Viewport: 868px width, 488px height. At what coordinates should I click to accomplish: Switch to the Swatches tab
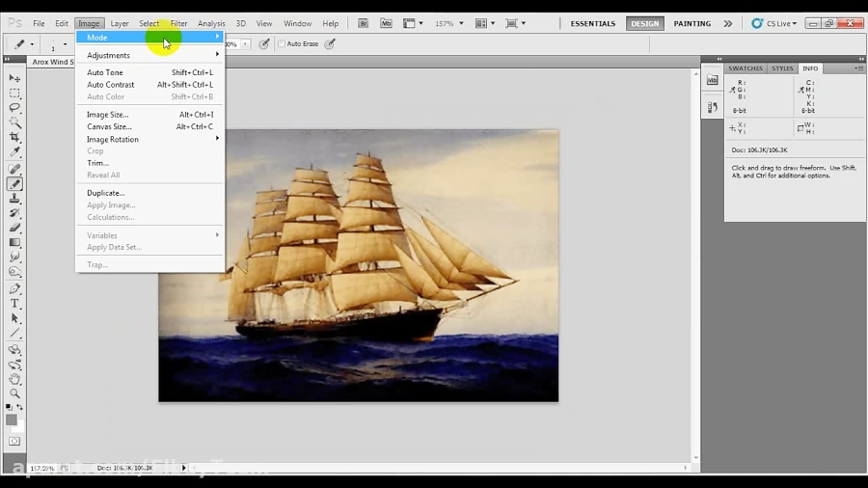[x=746, y=68]
